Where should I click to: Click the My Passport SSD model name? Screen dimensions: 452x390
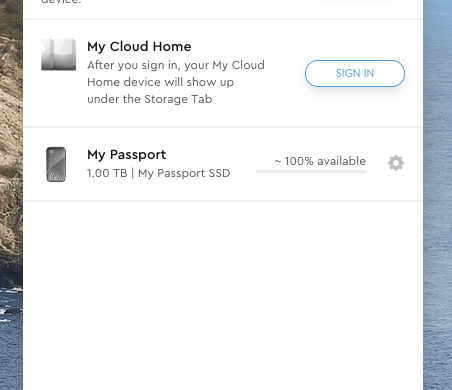184,173
